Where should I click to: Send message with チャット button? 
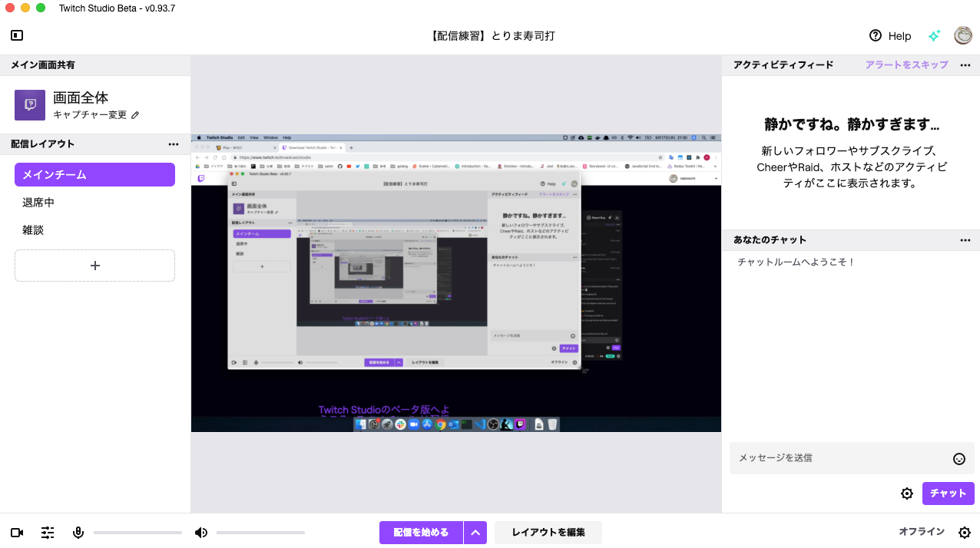[949, 494]
